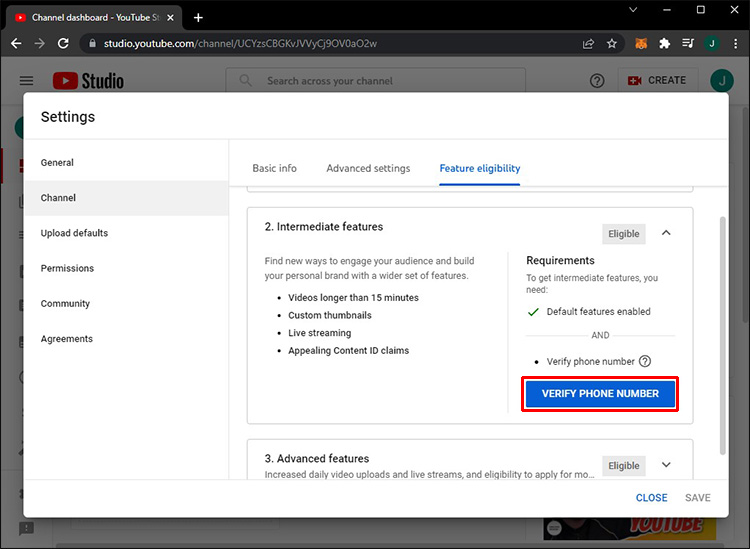750x549 pixels.
Task: Click the browser back arrow
Action: coord(16,44)
